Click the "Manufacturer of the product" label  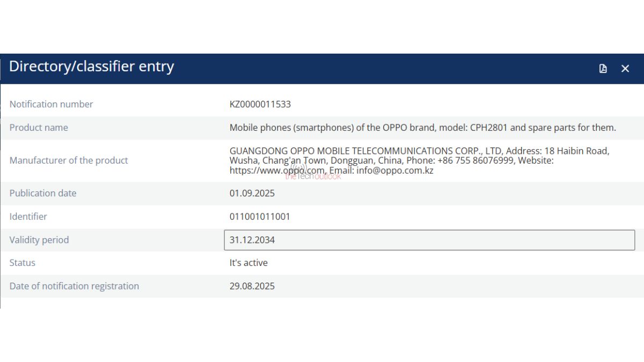(x=69, y=160)
